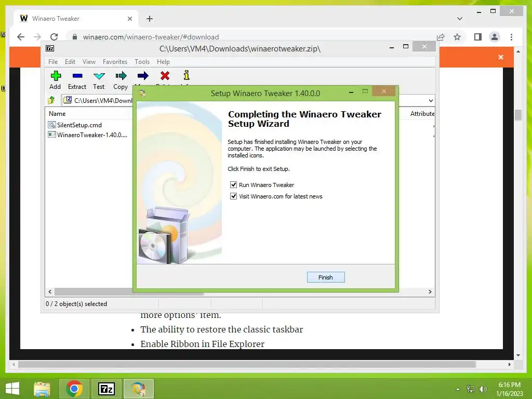
Task: Open 7-Zip Edit menu
Action: coord(70,62)
